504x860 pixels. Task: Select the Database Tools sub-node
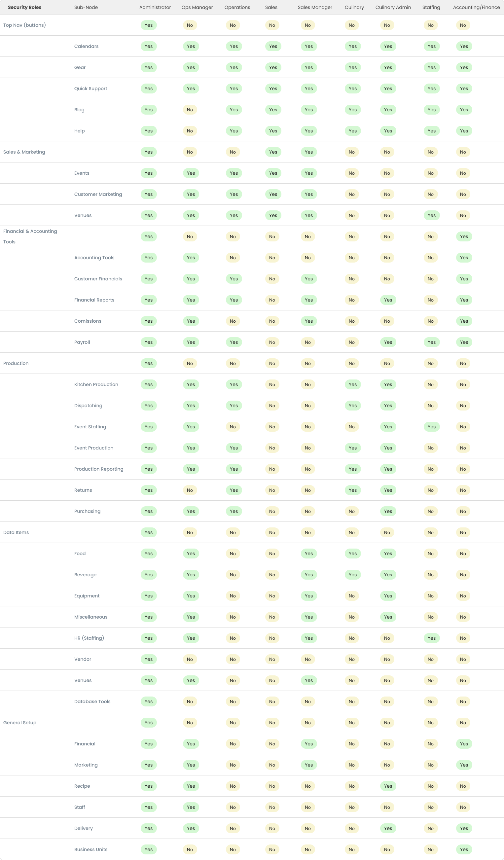pos(92,701)
